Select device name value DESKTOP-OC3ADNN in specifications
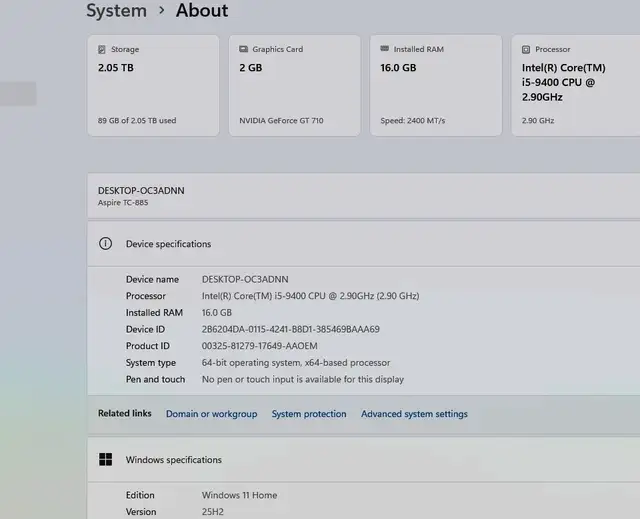This screenshot has height=519, width=640. 245,279
